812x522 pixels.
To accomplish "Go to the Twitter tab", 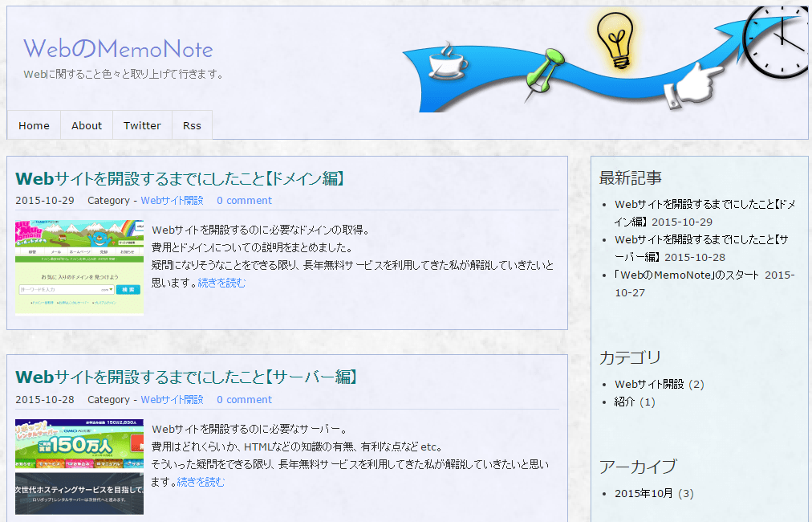I will point(142,125).
